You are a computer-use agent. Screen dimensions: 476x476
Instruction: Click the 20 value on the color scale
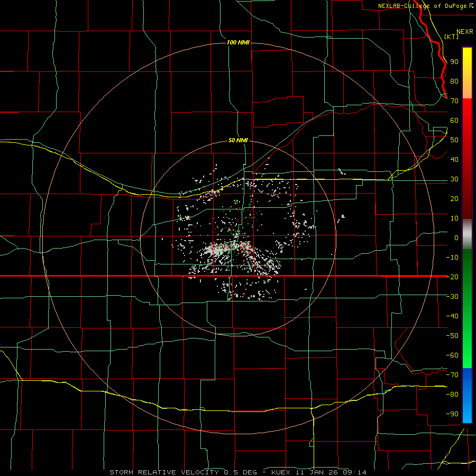pyautogui.click(x=454, y=198)
